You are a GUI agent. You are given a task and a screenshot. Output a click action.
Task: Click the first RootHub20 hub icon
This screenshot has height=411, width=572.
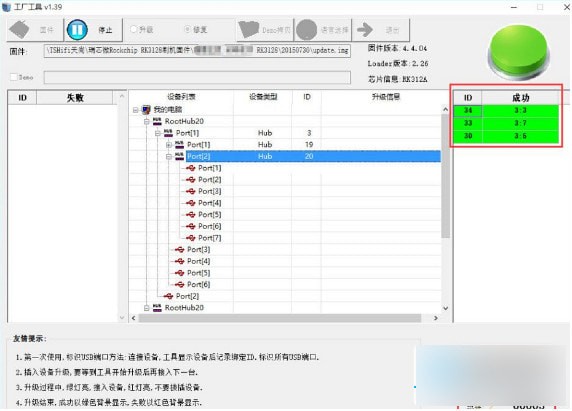[157, 121]
